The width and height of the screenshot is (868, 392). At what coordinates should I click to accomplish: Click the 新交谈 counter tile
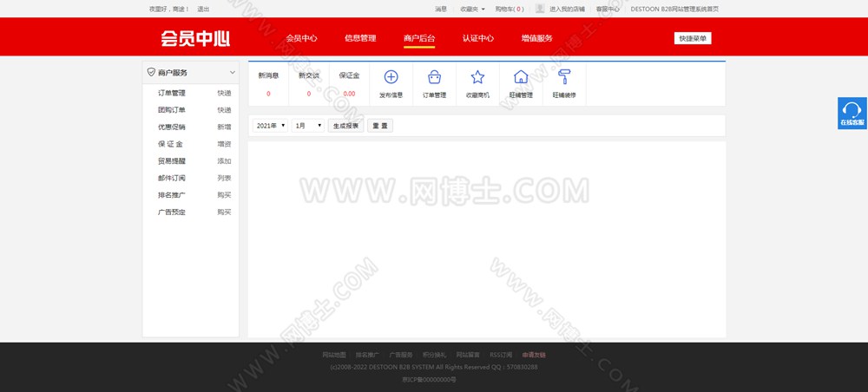point(309,84)
